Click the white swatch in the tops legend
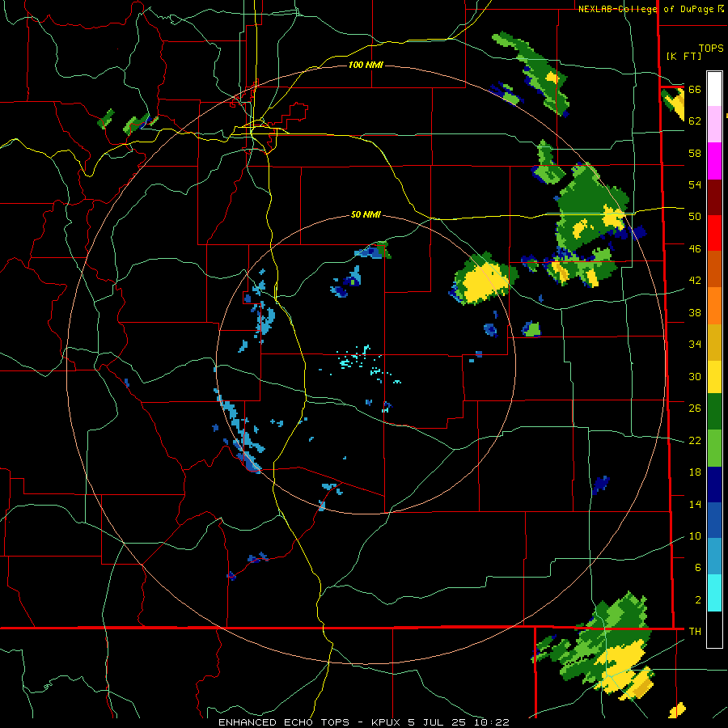This screenshot has width=728, height=728. point(714,88)
